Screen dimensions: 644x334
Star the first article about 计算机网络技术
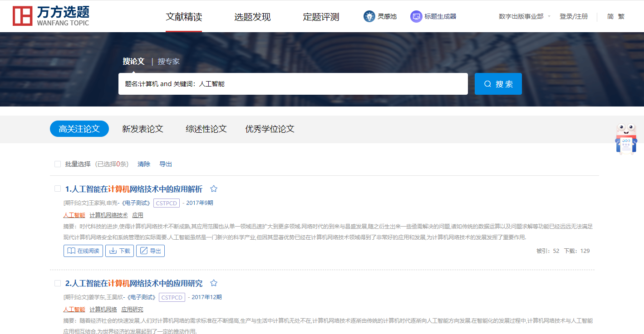[213, 189]
